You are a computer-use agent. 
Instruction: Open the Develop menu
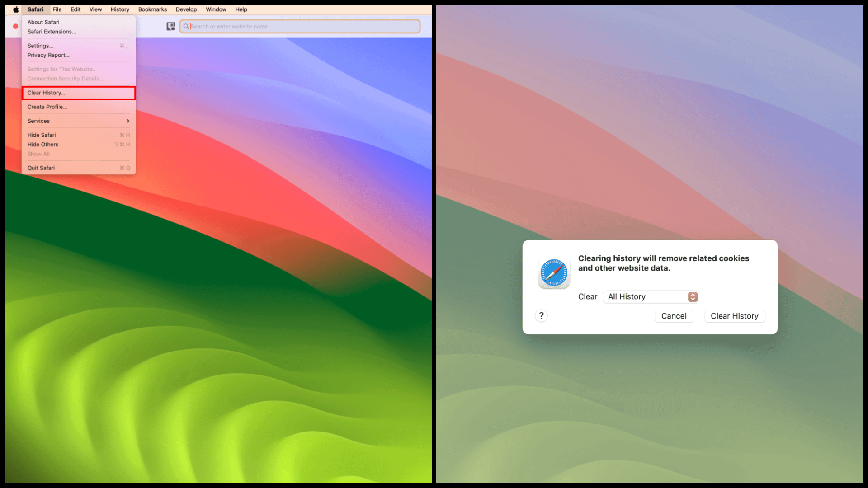(186, 9)
